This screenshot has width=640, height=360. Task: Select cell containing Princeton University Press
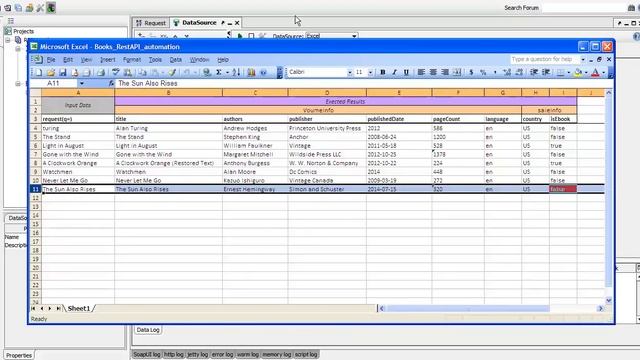pos(327,128)
